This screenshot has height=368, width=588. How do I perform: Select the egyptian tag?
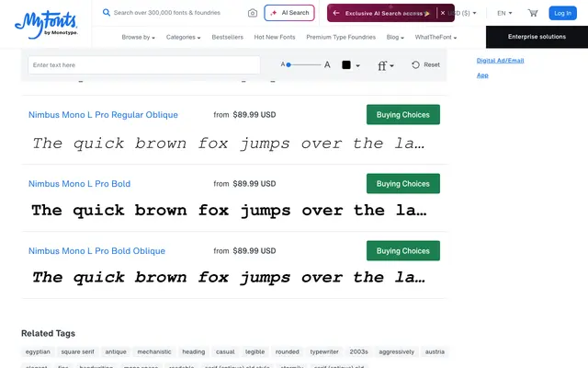tap(38, 351)
